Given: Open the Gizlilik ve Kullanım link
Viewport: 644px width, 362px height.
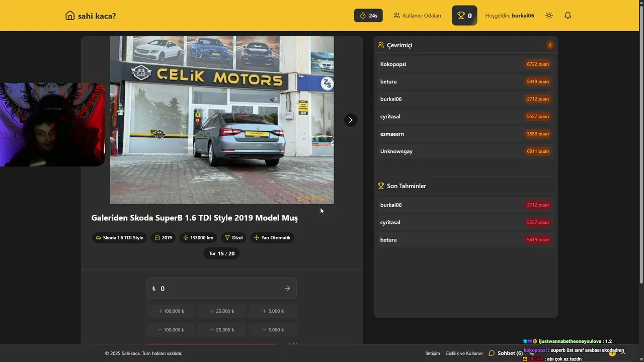Looking at the screenshot, I should coord(464,353).
